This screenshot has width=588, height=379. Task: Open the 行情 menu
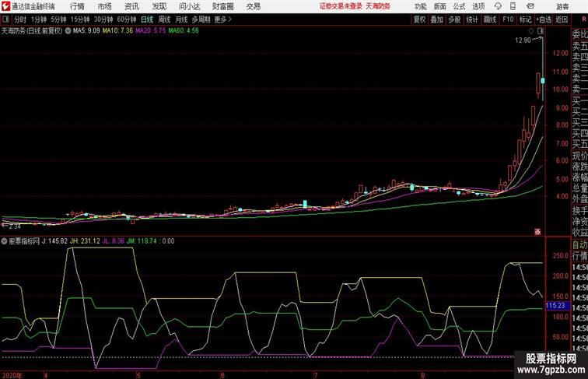tap(77, 6)
